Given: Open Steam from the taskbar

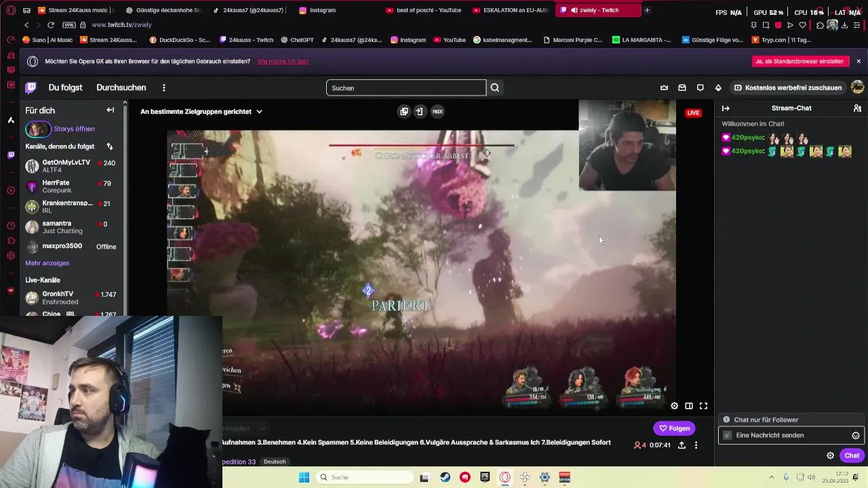Looking at the screenshot, I should tap(445, 477).
